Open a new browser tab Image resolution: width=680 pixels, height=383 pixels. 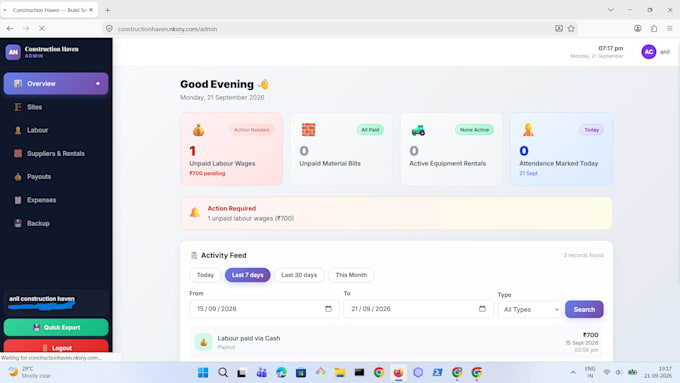click(x=108, y=10)
